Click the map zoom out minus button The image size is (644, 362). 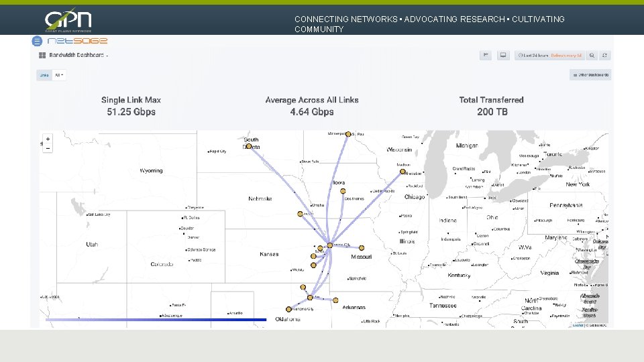point(48,148)
